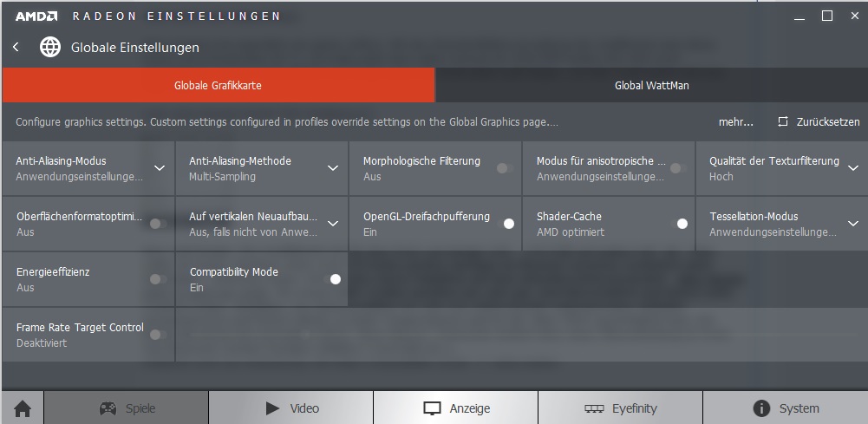Turn off Compatibility Mode switch
This screenshot has height=424, width=868.
[x=332, y=279]
